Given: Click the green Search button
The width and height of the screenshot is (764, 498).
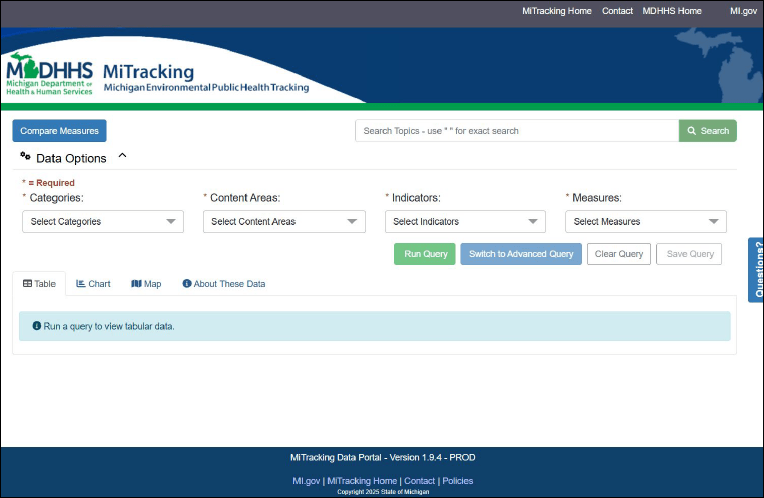Looking at the screenshot, I should pyautogui.click(x=707, y=131).
